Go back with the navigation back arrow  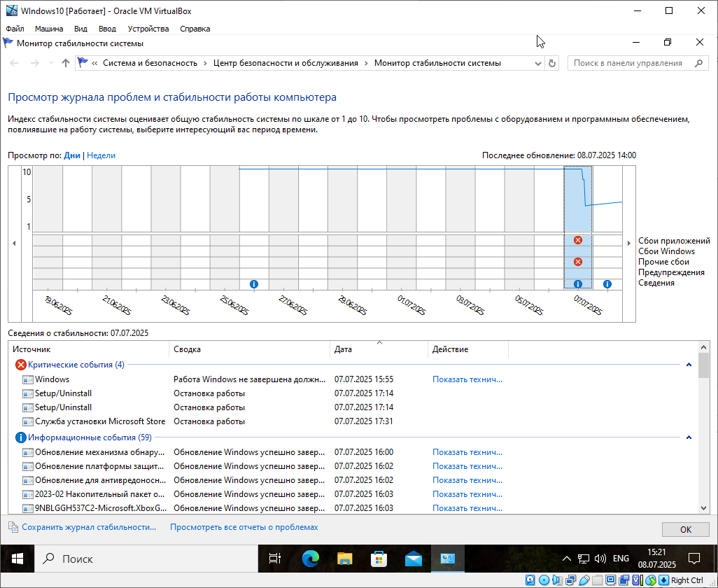pyautogui.click(x=14, y=63)
